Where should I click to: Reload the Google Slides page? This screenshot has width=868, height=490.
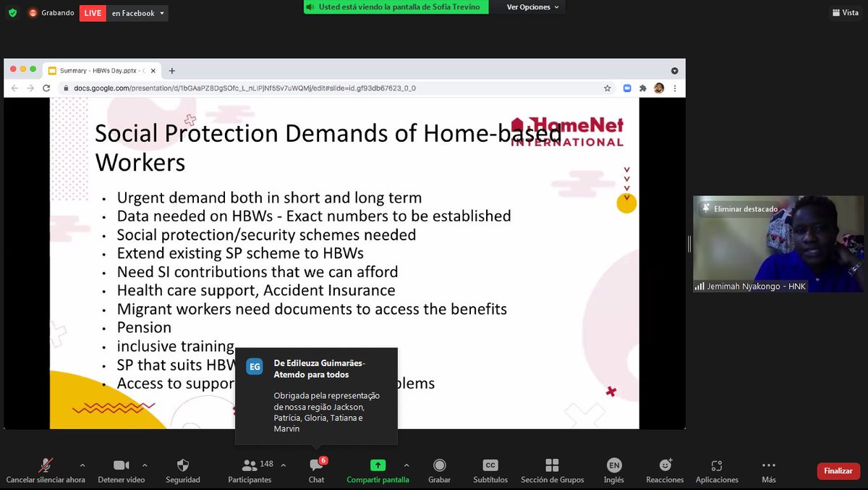46,88
